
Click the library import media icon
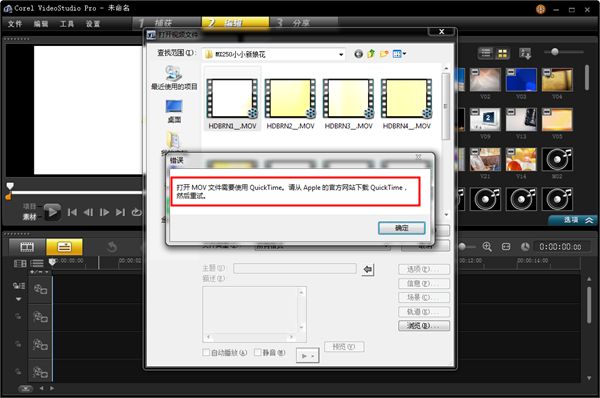(x=525, y=53)
